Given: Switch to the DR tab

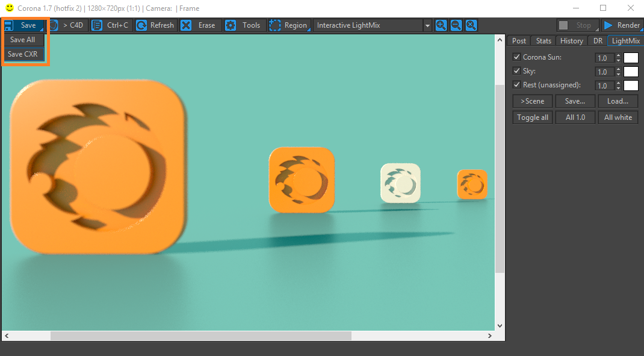Looking at the screenshot, I should click(x=598, y=41).
